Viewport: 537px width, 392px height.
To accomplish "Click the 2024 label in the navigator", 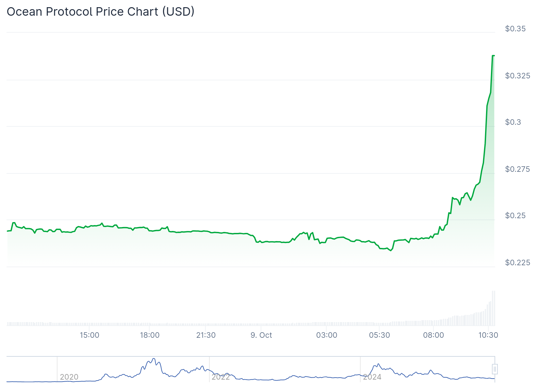I will coord(372,377).
